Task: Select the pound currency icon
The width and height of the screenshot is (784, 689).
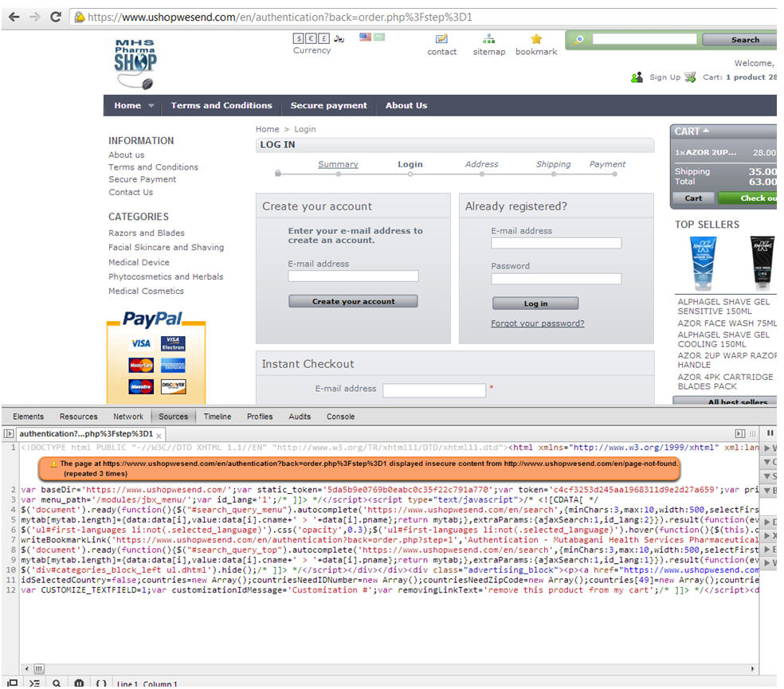Action: pos(324,38)
